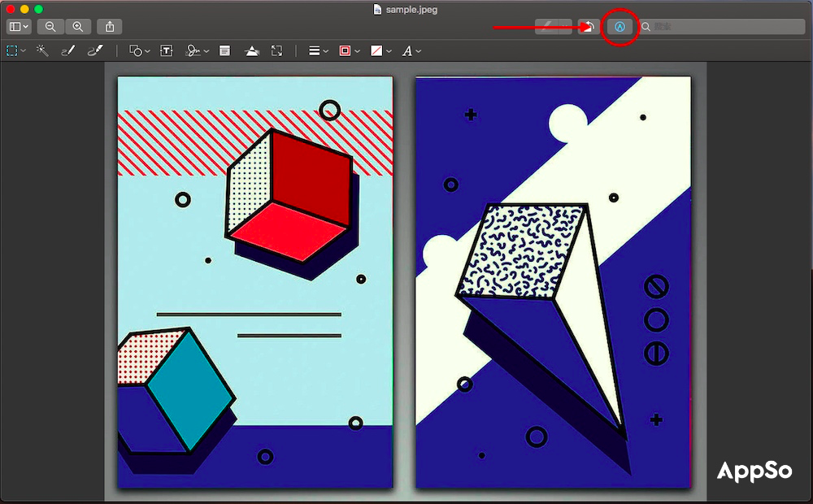
Task: Click the Share button in the toolbar
Action: [110, 27]
